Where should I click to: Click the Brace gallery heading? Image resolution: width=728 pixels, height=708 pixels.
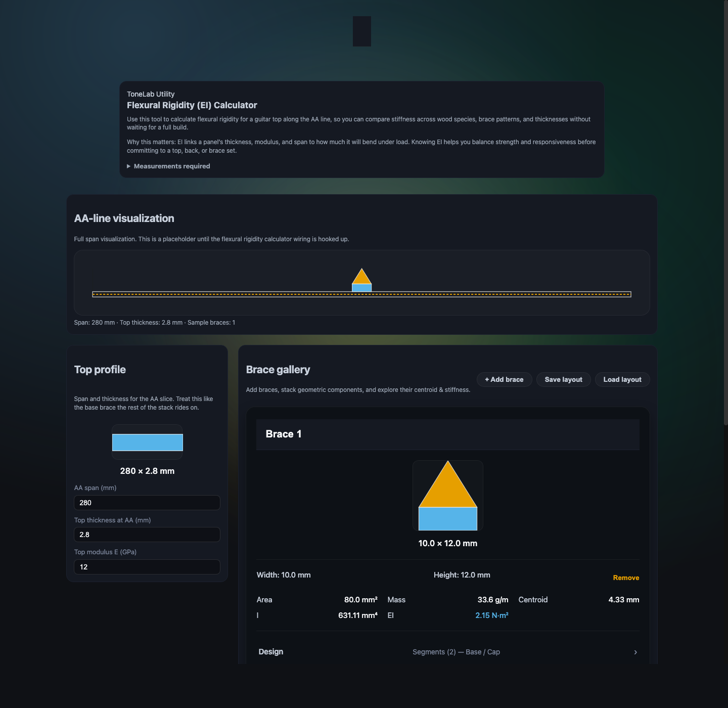click(278, 370)
